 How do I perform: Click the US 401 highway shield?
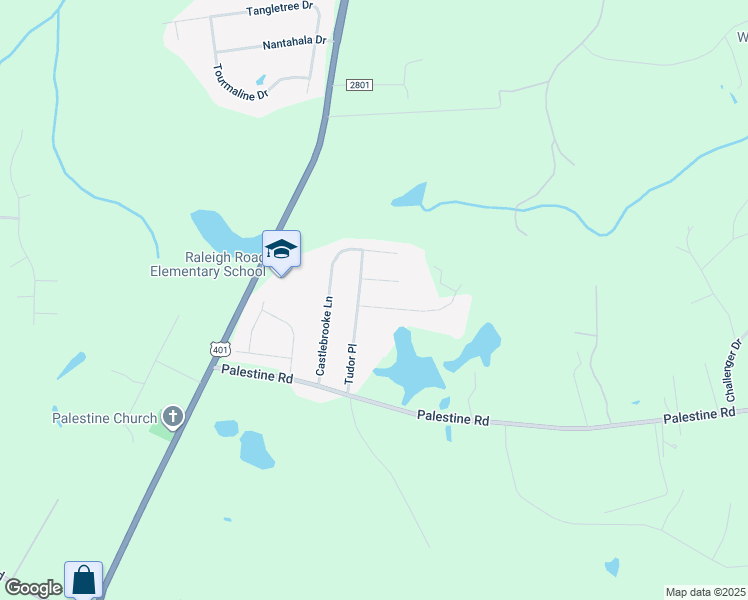(x=220, y=349)
